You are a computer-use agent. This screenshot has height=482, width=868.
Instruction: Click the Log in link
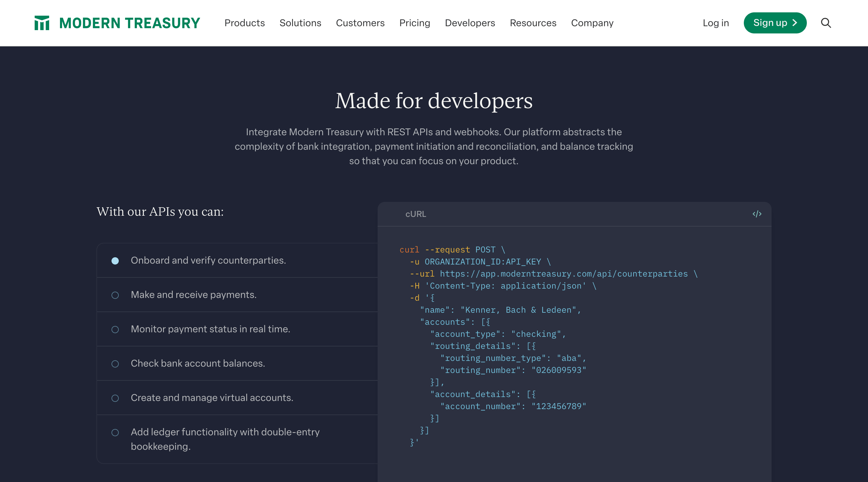tap(715, 23)
